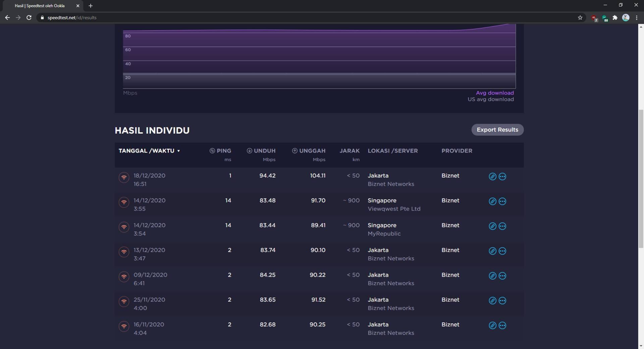Screen dimensions: 644x349
Task: Open more options for 16/11/2020 result
Action: (x=502, y=325)
